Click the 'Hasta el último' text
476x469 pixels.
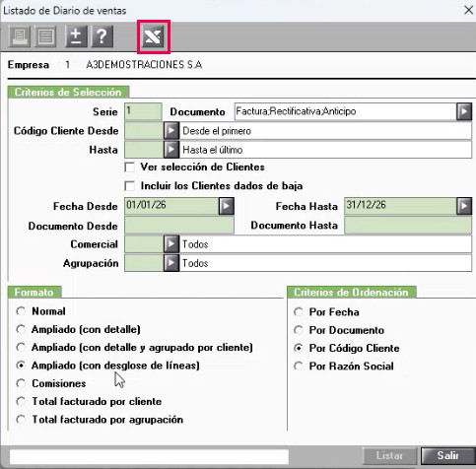pyautogui.click(x=213, y=150)
